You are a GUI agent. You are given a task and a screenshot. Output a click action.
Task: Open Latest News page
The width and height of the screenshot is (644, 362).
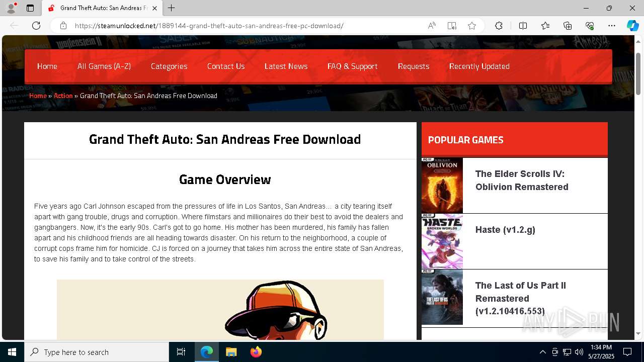coord(286,66)
